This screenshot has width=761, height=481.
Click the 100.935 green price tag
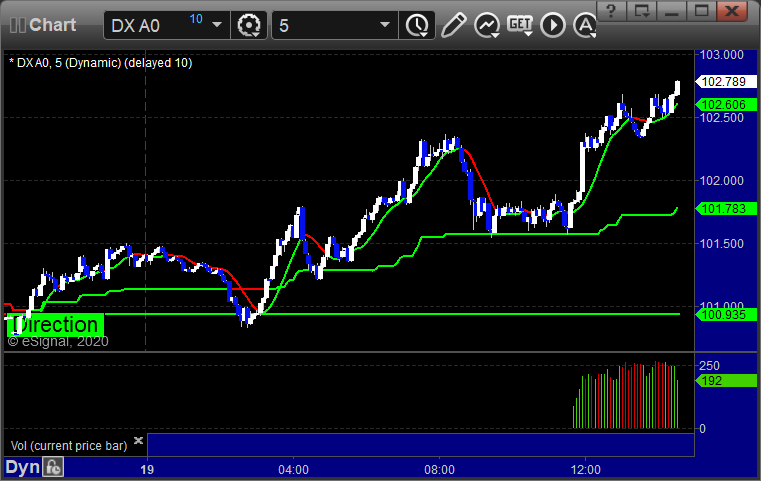(x=726, y=315)
